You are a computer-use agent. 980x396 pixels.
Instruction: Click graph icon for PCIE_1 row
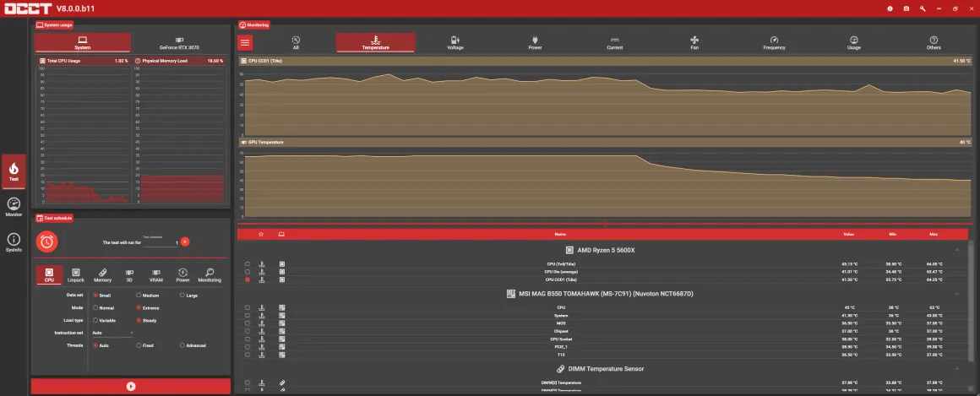[x=262, y=347]
